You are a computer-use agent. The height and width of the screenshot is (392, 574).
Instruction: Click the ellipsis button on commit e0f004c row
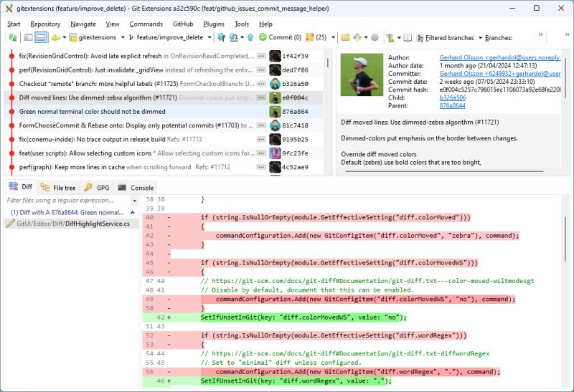point(261,97)
